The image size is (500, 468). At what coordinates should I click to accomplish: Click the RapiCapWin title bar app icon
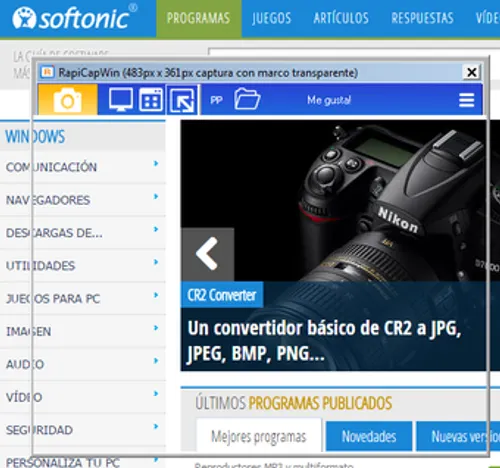[47, 72]
